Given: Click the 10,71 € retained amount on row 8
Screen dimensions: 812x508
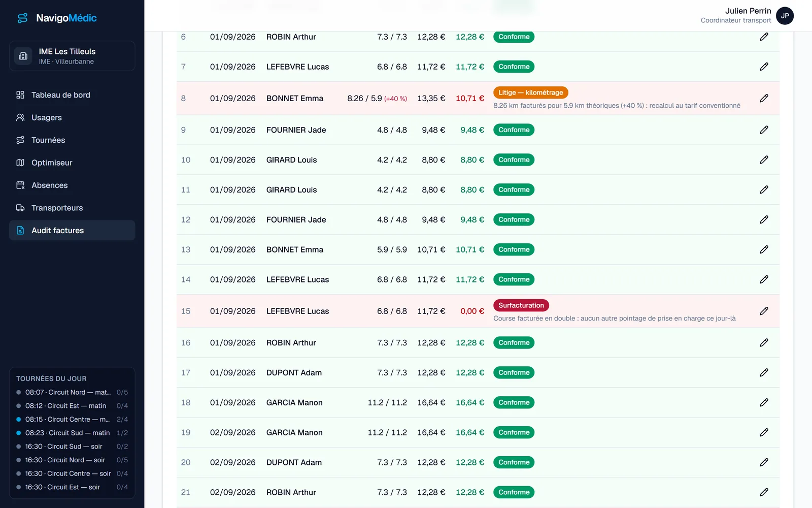Looking at the screenshot, I should tap(470, 99).
